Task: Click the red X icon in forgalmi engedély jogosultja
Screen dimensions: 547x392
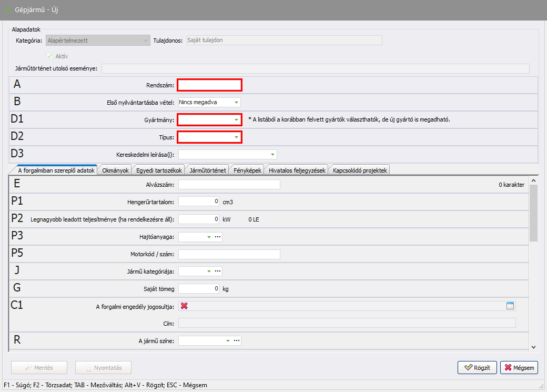Action: point(184,306)
